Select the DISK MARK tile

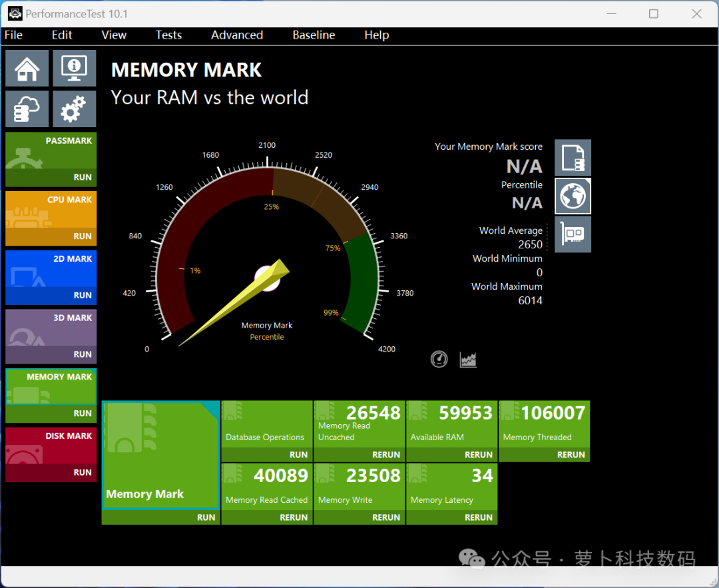point(51,445)
